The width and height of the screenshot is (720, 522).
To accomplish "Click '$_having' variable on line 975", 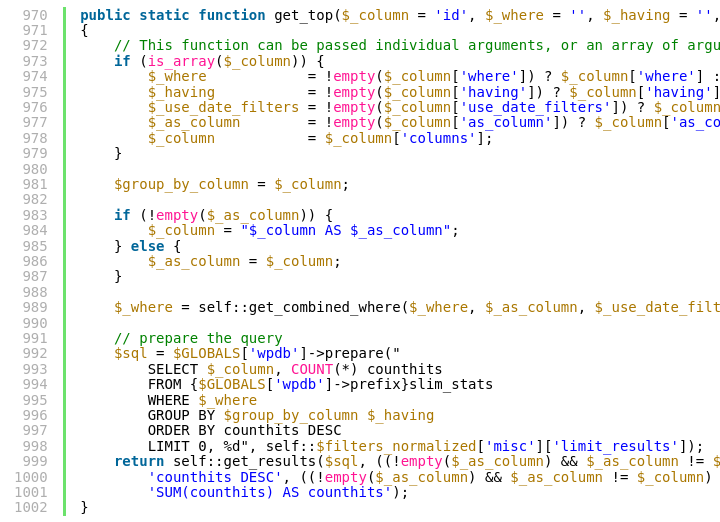I will 181,92.
